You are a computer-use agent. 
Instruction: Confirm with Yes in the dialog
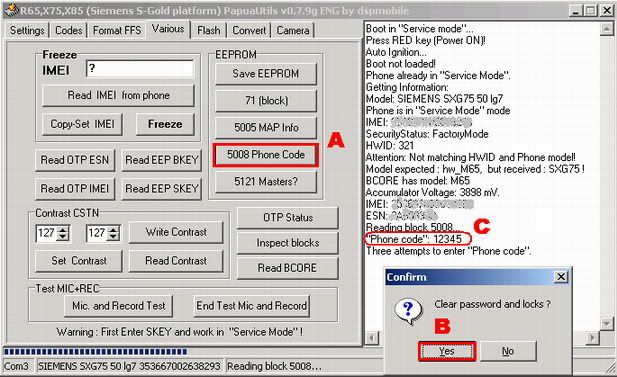point(447,351)
